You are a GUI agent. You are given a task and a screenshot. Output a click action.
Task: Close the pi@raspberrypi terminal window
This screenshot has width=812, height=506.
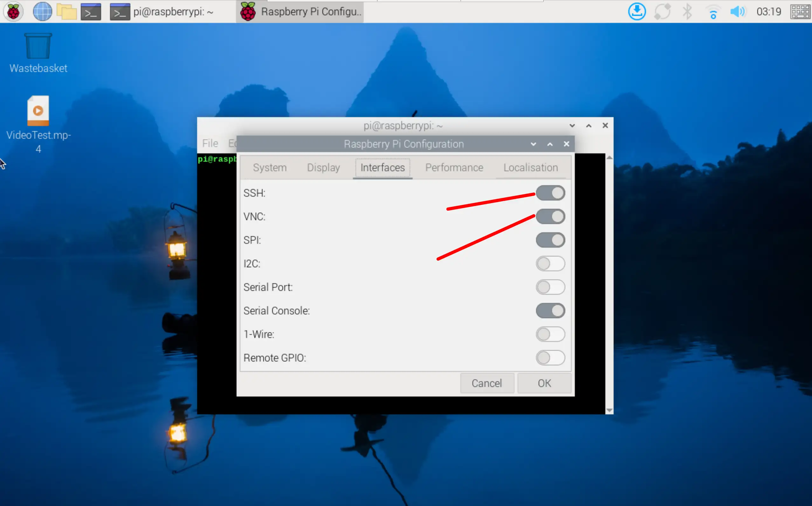coord(605,125)
